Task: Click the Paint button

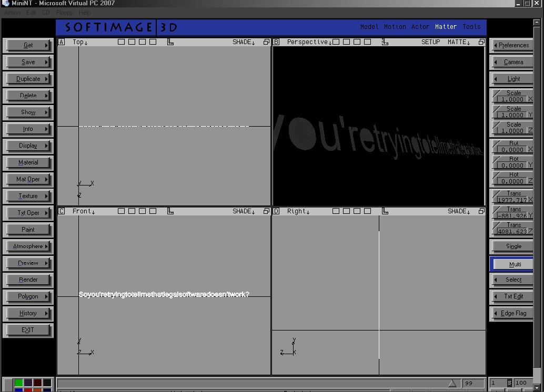Action: pyautogui.click(x=28, y=230)
